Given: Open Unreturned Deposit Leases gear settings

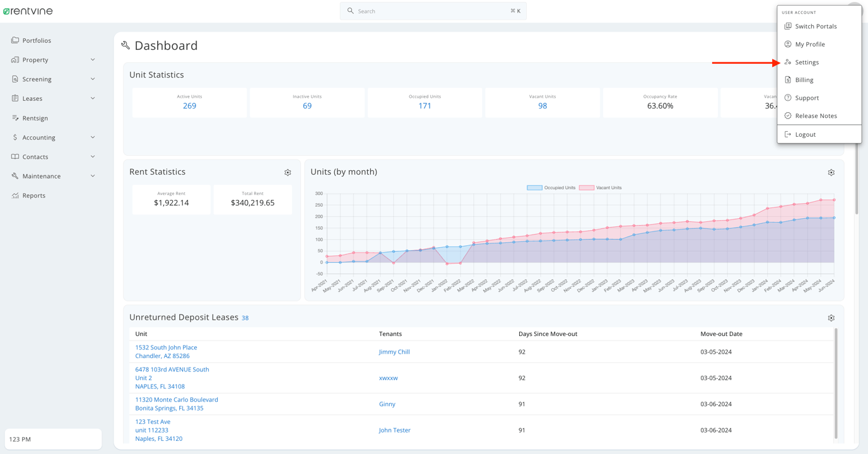Looking at the screenshot, I should click(x=831, y=318).
